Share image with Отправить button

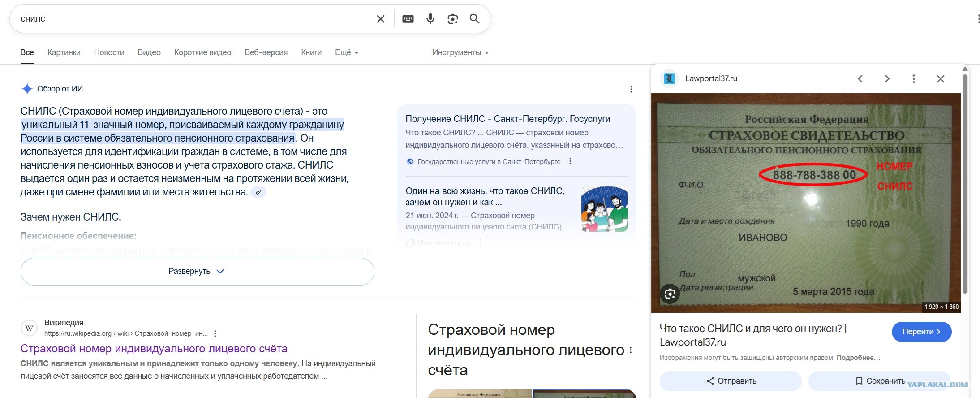coord(731,381)
